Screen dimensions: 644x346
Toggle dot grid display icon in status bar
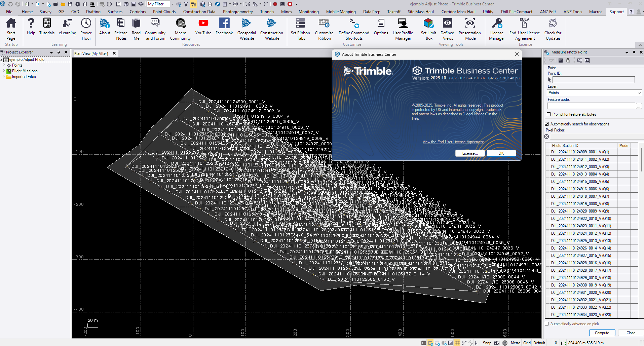[457, 343]
